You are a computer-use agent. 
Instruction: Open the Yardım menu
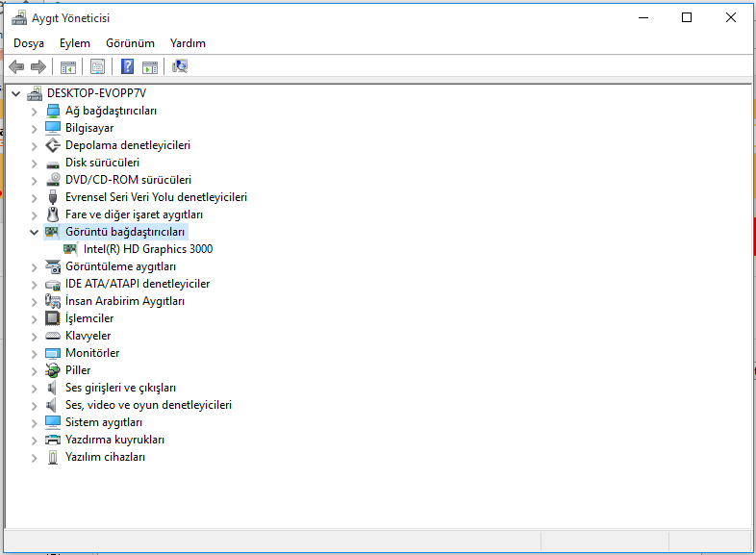(188, 43)
